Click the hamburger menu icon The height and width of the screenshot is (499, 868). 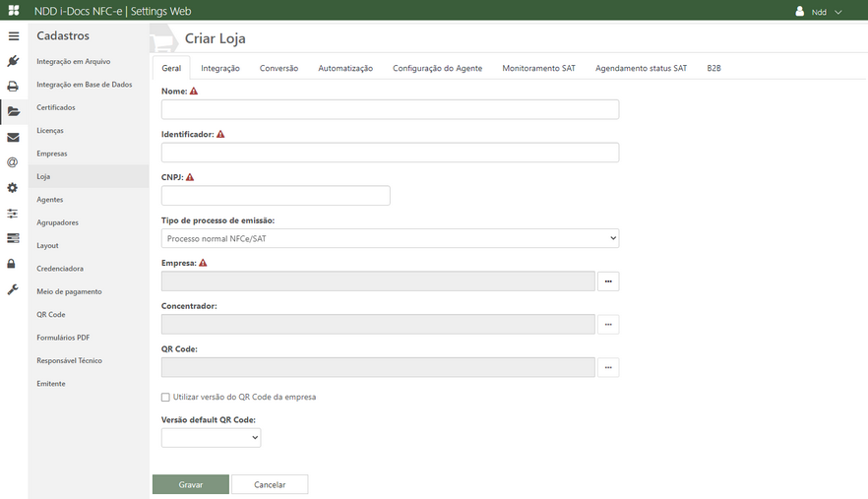point(13,36)
